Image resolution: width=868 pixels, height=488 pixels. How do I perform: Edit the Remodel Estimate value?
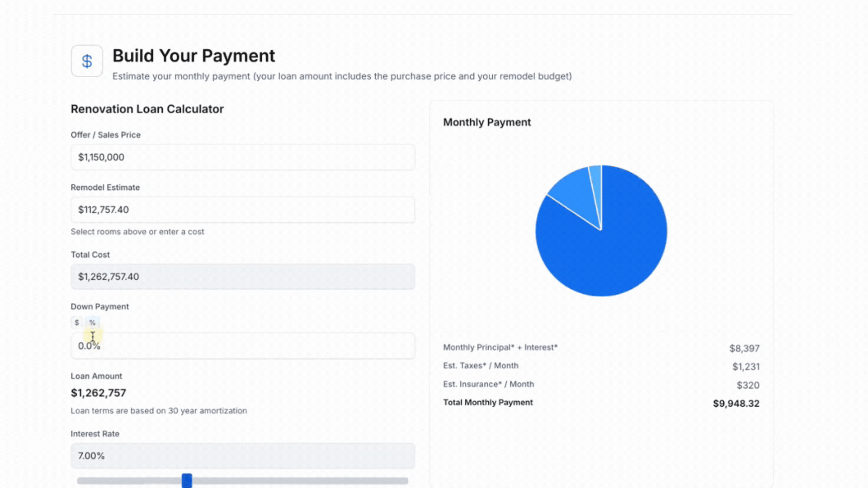coord(243,210)
